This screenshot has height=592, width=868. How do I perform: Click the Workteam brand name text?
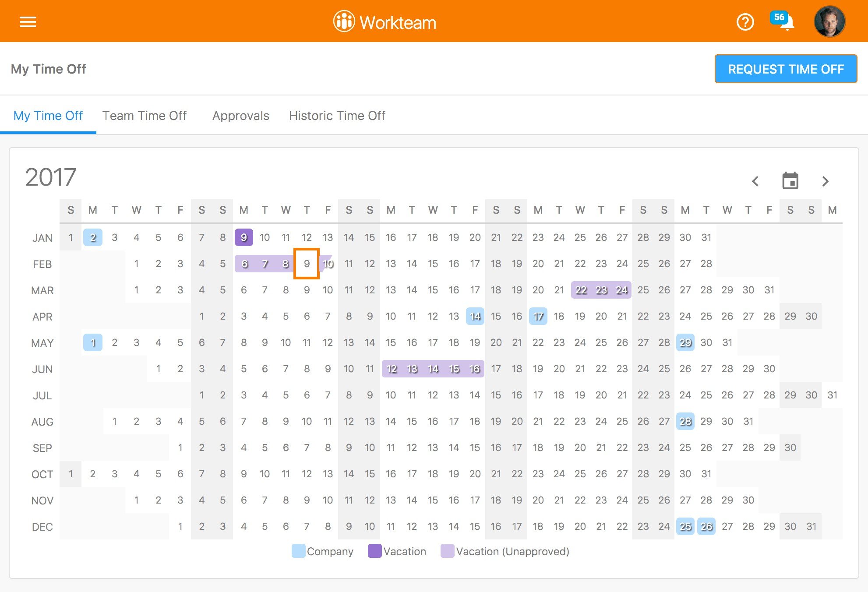(x=398, y=22)
